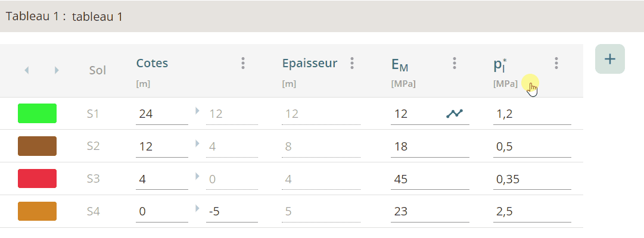Click the plus button to add column
644x238 pixels.
click(x=609, y=59)
